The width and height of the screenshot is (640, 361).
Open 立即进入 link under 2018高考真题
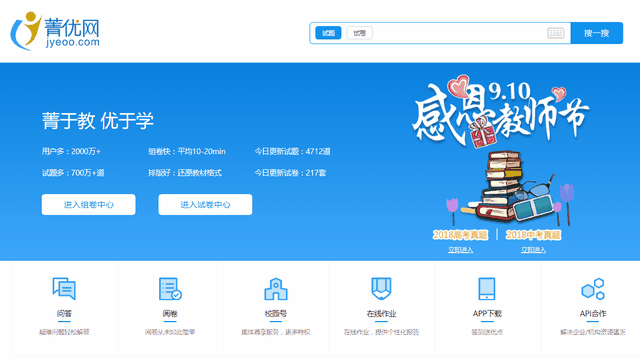pyautogui.click(x=460, y=250)
